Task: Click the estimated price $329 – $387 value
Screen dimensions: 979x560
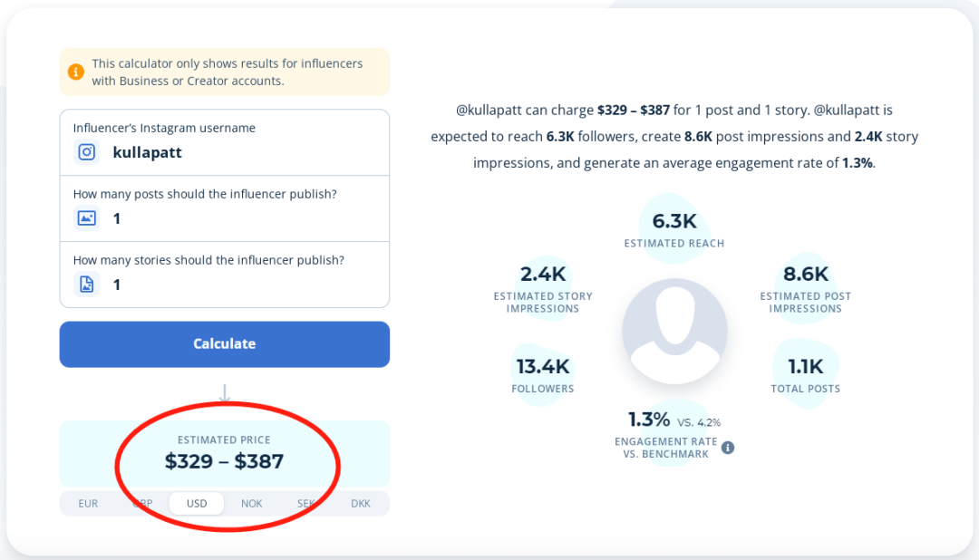Action: (x=224, y=461)
